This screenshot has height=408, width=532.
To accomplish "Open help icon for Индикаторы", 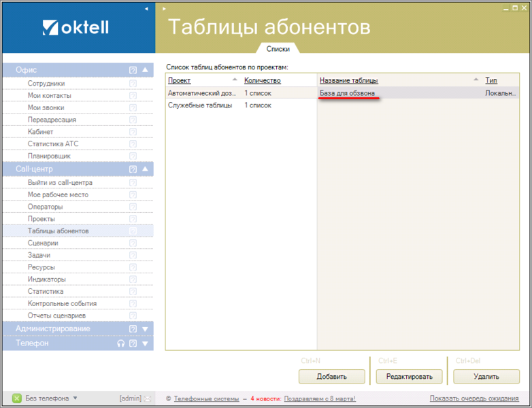I will [x=133, y=279].
